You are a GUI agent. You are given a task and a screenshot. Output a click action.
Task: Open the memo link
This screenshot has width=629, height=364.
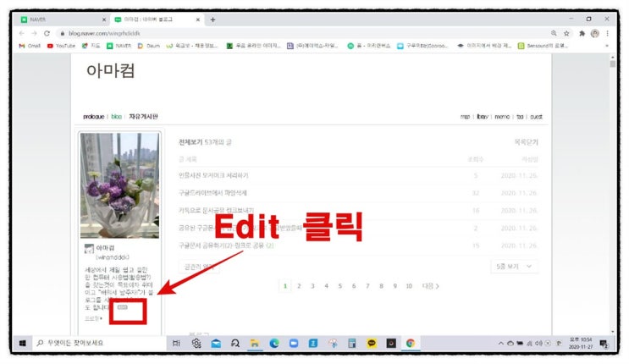coord(502,117)
